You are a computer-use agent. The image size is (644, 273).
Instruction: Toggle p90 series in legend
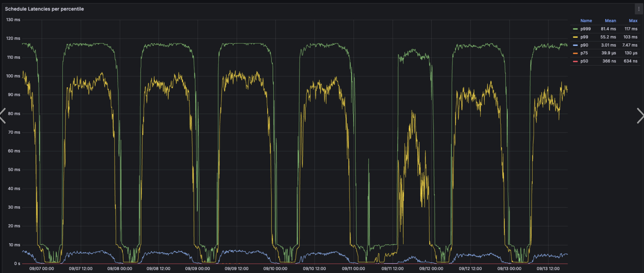click(584, 45)
